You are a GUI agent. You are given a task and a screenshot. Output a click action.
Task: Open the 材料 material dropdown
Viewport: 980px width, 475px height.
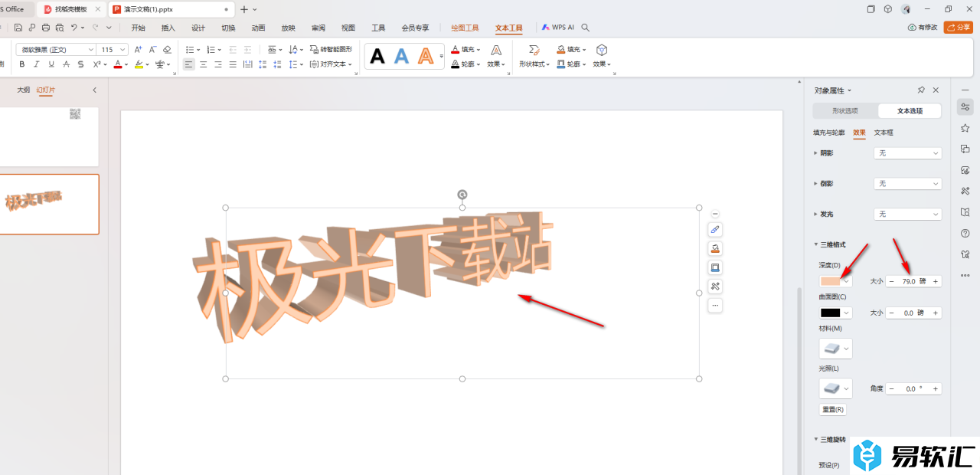(835, 349)
